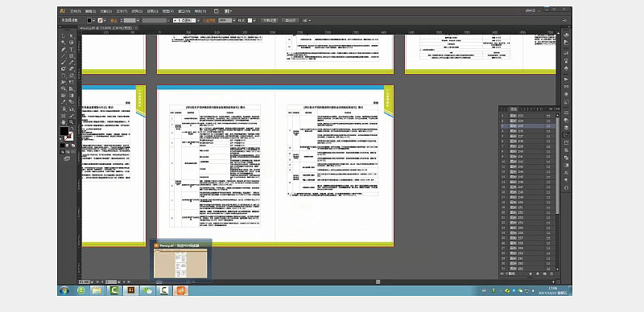Screen dimensions: 644x312
Task: Open the 编辑(E) menu
Action: (x=90, y=11)
